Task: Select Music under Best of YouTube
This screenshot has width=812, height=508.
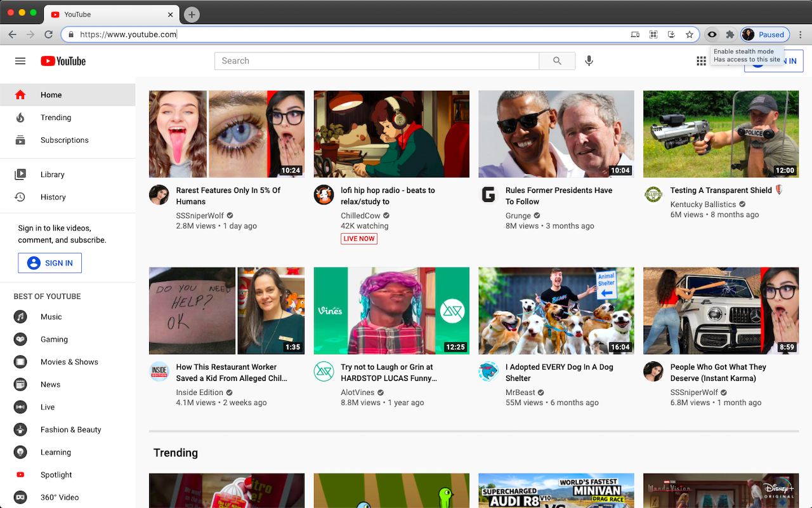Action: pos(51,316)
